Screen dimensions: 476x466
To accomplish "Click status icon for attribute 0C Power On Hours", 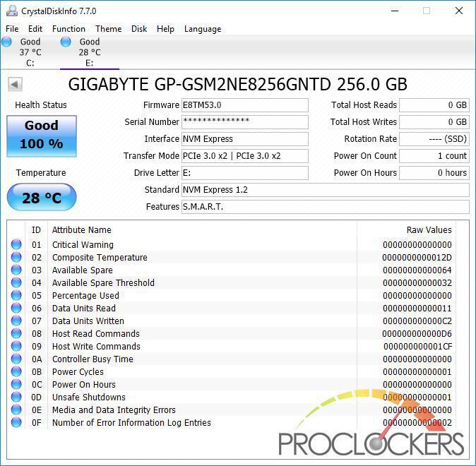I will coord(16,384).
